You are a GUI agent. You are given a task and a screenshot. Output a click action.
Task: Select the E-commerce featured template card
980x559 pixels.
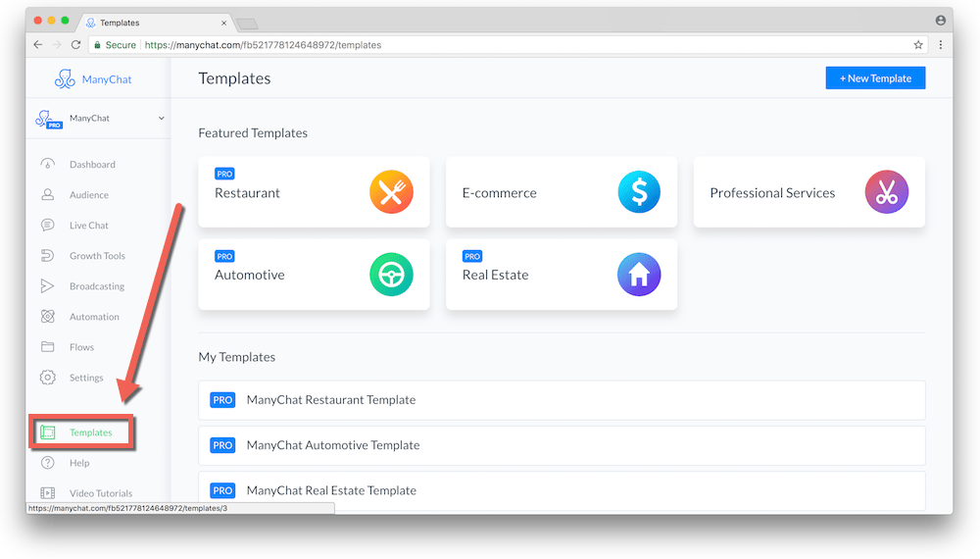tap(562, 192)
